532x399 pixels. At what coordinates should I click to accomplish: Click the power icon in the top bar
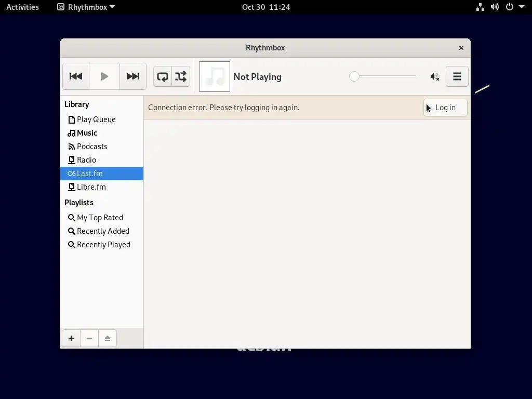pos(510,7)
